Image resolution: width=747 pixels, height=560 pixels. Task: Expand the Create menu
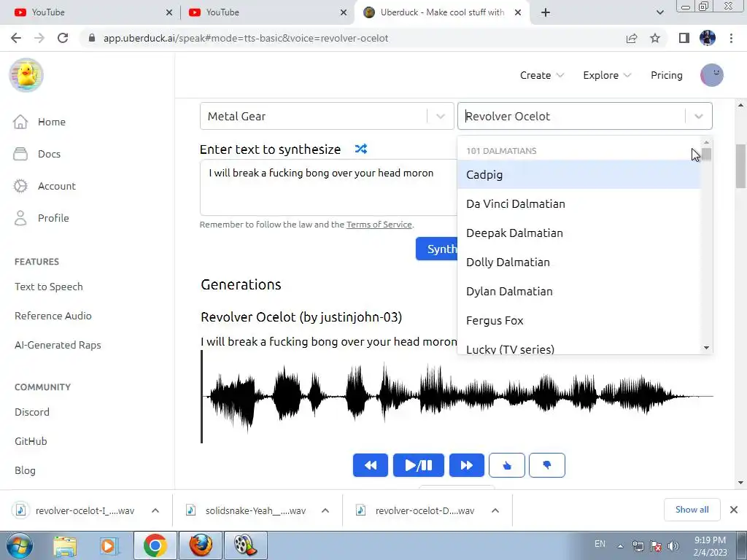pos(542,75)
